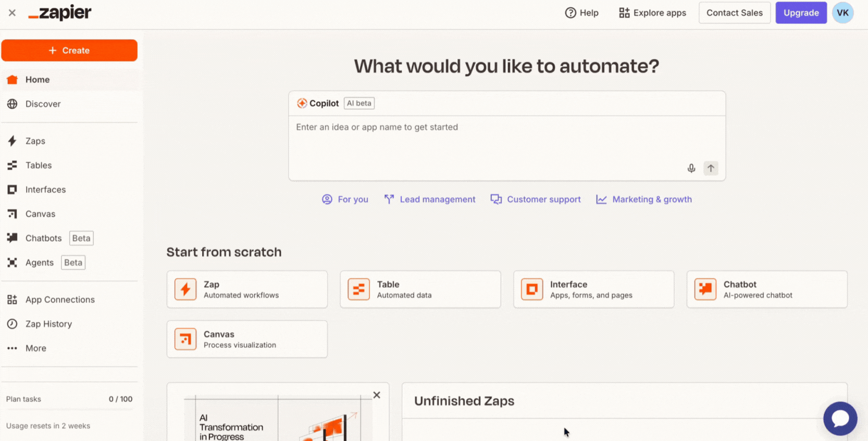Create a Zap Automated workflows card
The width and height of the screenshot is (868, 441).
pyautogui.click(x=247, y=289)
